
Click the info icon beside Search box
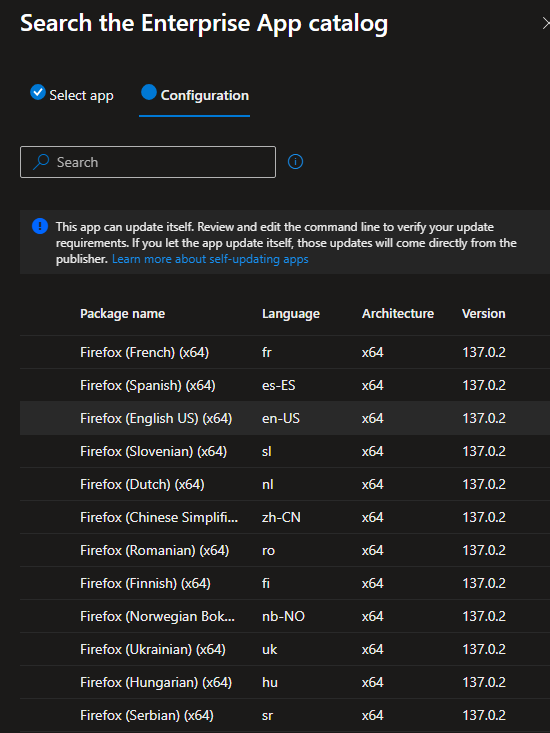(295, 162)
